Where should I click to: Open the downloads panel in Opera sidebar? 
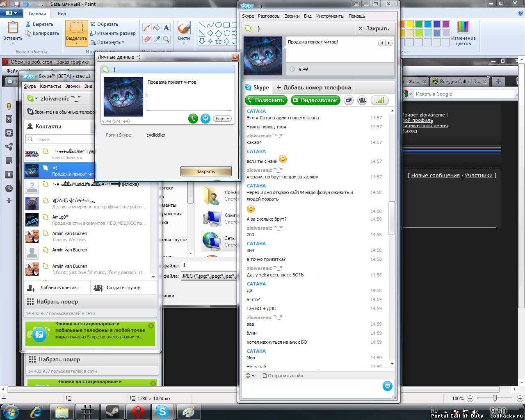click(9, 175)
